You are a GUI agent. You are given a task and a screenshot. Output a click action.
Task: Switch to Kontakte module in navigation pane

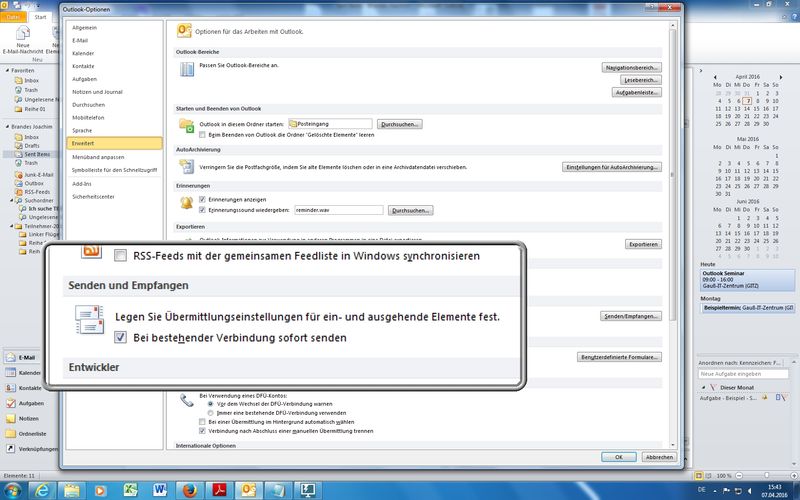click(x=30, y=388)
